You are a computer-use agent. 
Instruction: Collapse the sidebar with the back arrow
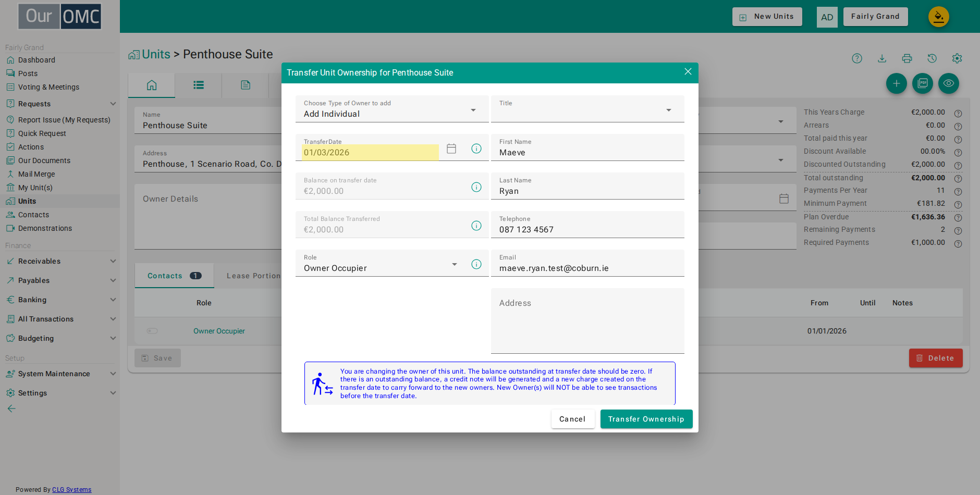tap(11, 409)
